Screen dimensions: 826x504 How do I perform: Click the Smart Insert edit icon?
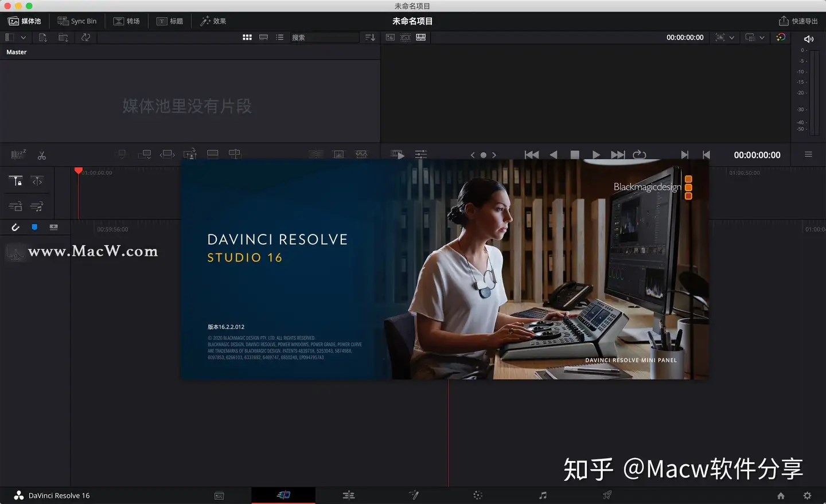pos(122,154)
